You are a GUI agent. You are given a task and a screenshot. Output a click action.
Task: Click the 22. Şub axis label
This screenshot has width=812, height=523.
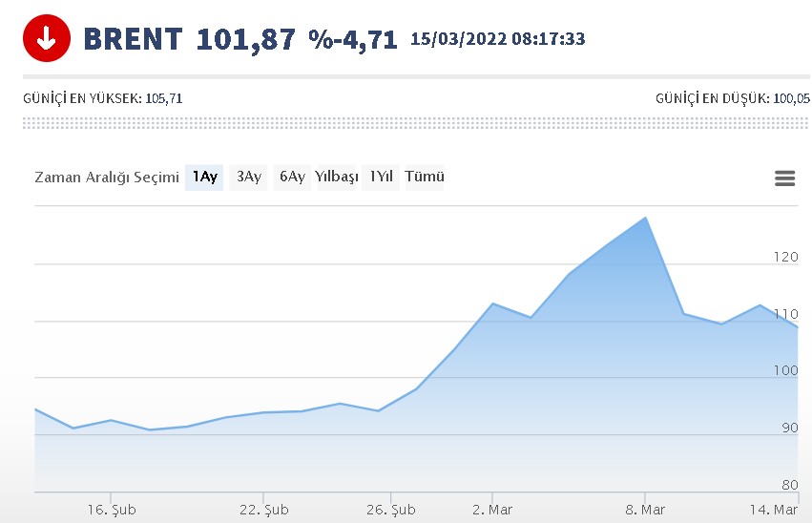pos(264,510)
